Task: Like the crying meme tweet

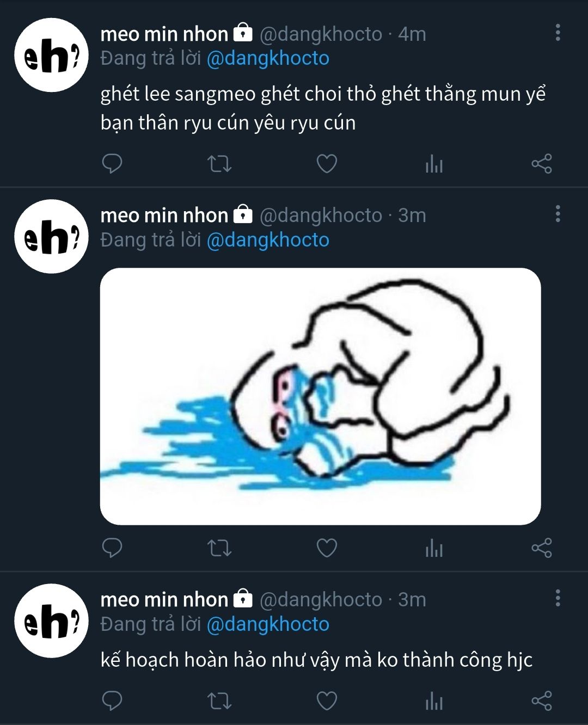Action: coord(327,548)
